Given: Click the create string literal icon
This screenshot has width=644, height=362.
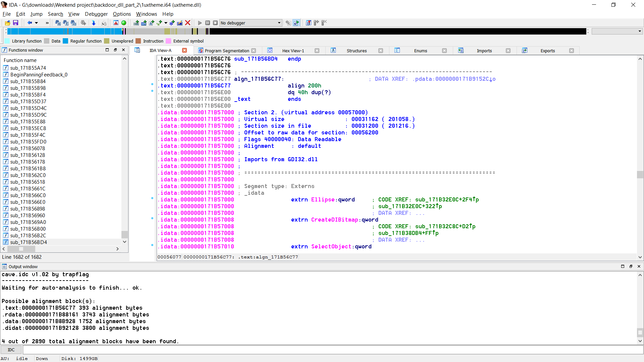Looking at the screenshot, I should (x=152, y=23).
